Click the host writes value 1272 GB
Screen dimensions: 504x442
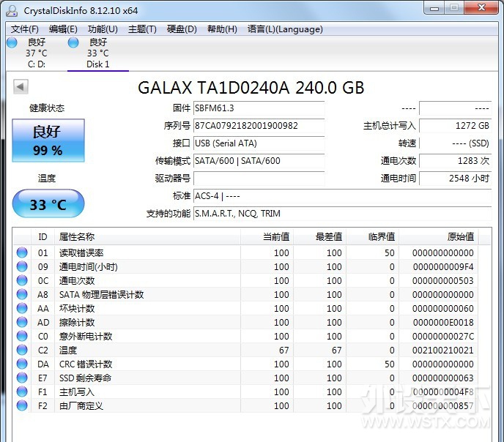tap(456, 126)
